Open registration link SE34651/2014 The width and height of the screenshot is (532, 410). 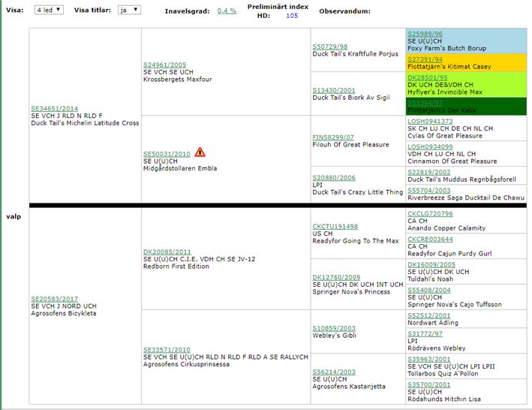coord(54,109)
